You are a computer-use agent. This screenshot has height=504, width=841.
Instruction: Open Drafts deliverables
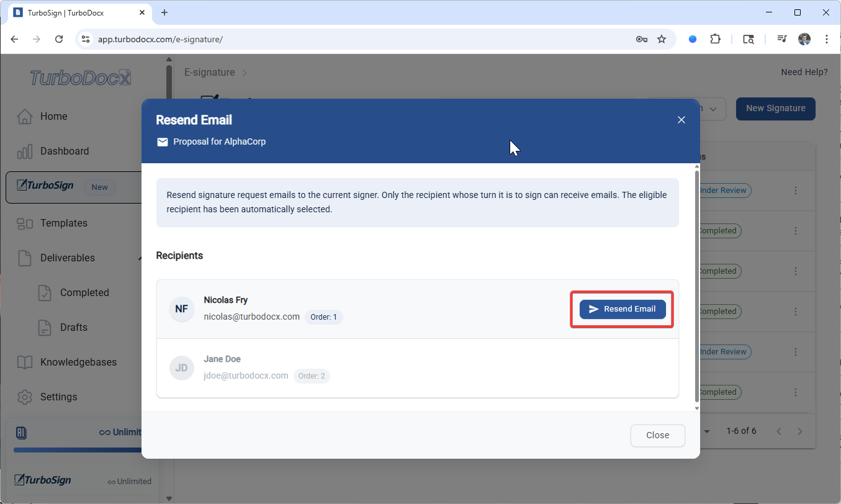[x=74, y=327]
